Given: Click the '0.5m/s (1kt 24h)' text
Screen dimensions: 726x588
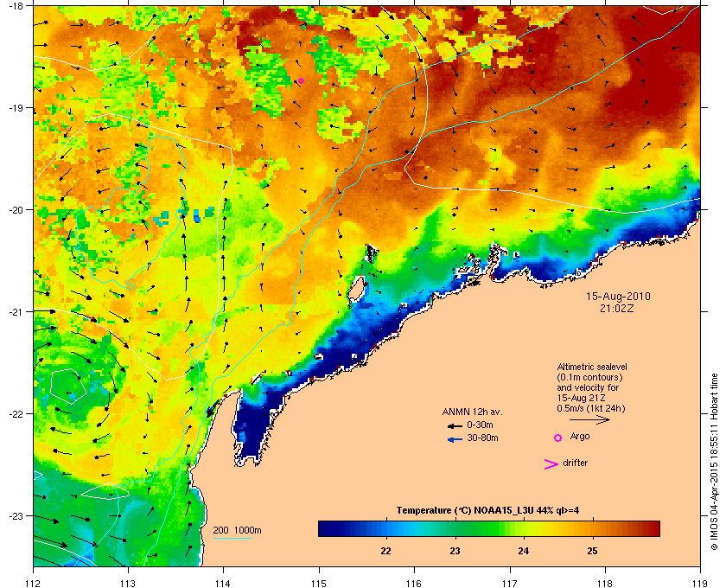Looking at the screenshot, I should tap(591, 409).
